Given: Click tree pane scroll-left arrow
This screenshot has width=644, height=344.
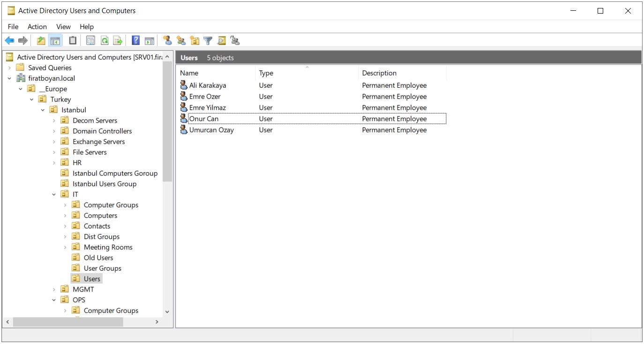Looking at the screenshot, I should 7,322.
